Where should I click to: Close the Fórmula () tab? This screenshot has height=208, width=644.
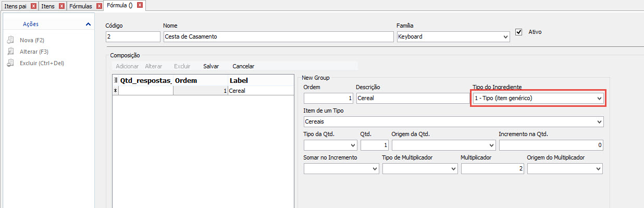[x=140, y=6]
